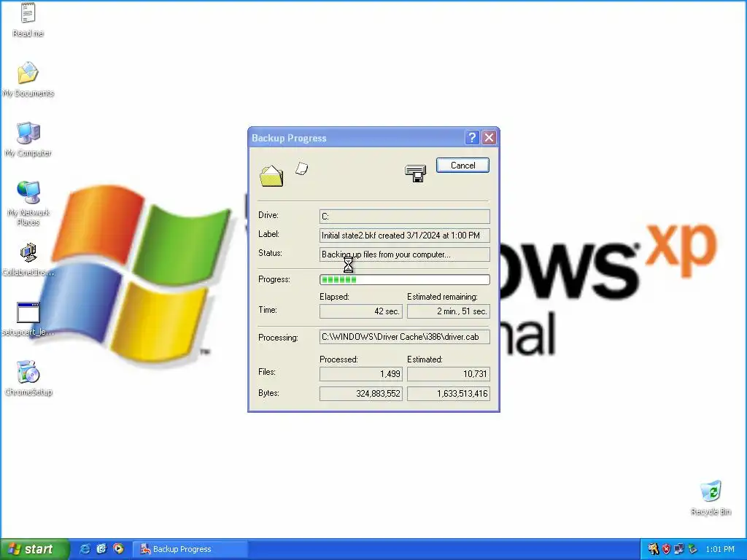Launch Internet Explorer from quick launch

tap(85, 549)
